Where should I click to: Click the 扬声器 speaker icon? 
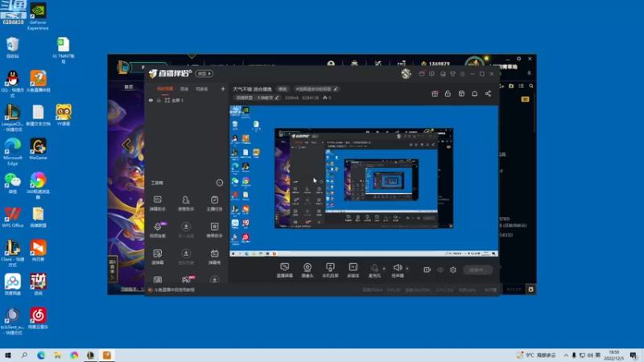click(x=397, y=269)
